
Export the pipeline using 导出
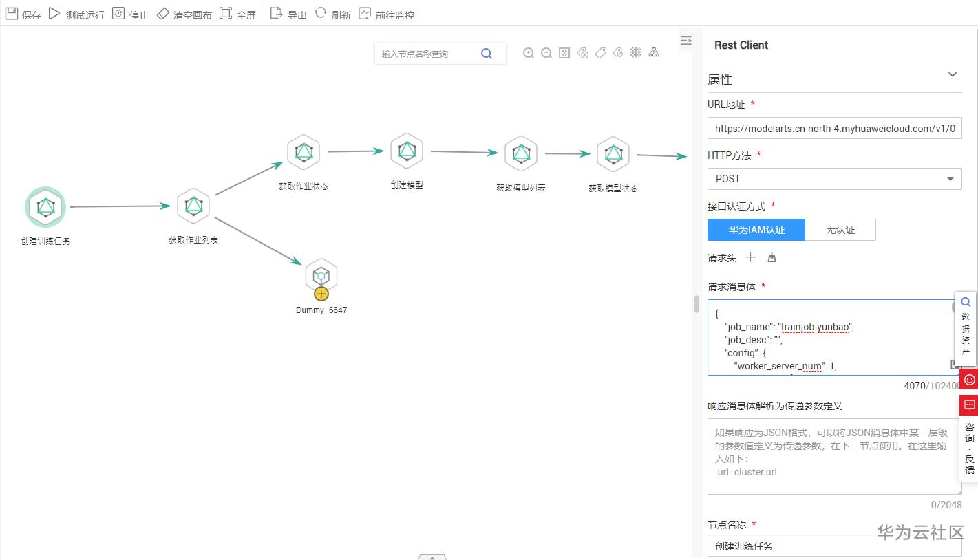tap(289, 13)
